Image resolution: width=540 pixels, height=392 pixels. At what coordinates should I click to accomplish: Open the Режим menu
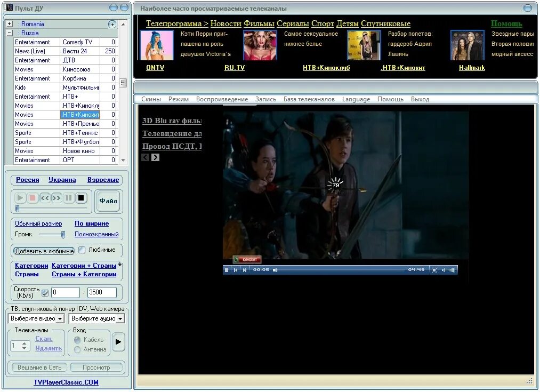[179, 99]
